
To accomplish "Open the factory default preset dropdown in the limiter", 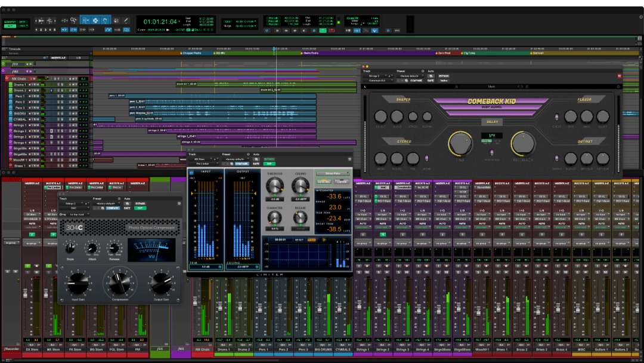I will (235, 159).
